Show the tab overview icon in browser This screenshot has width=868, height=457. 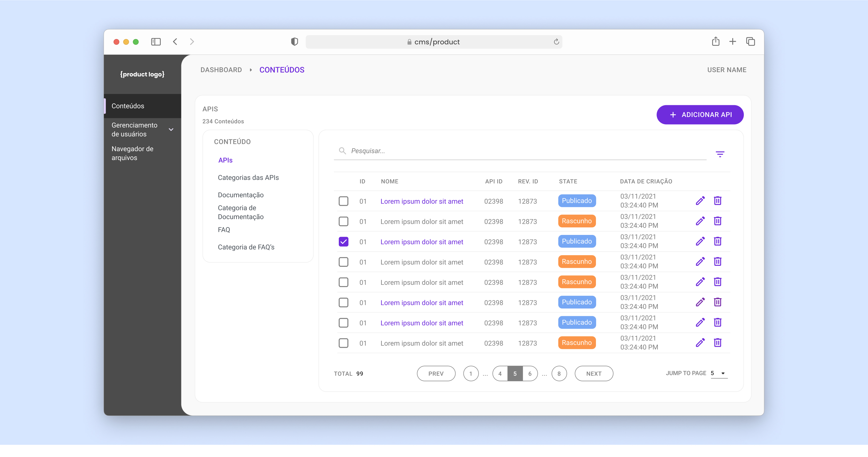point(750,42)
